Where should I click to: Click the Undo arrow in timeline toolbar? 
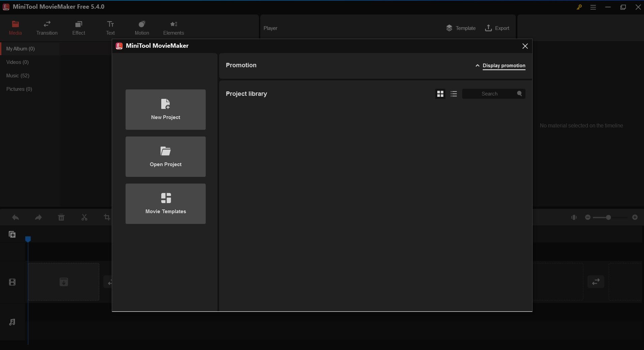coord(15,218)
